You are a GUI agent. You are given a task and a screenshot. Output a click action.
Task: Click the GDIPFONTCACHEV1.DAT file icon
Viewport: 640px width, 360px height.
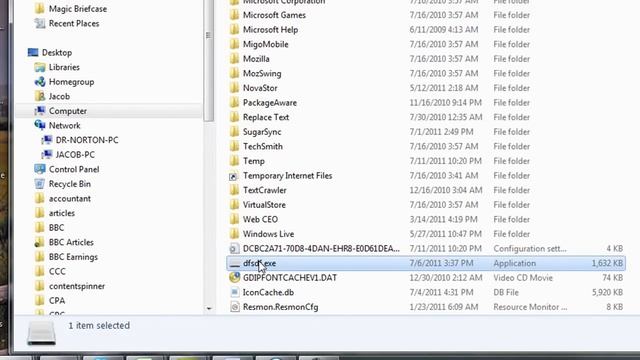[x=234, y=278]
